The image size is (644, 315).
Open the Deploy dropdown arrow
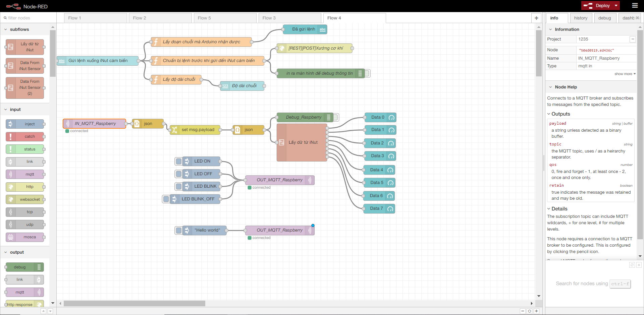coord(616,6)
